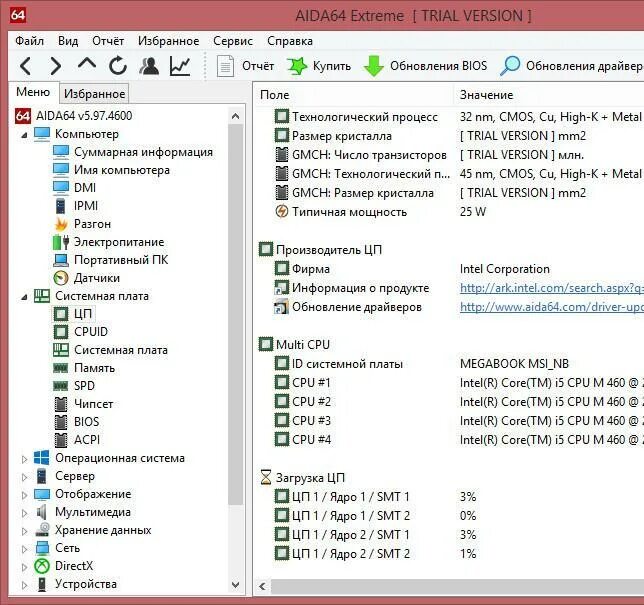Viewport: 644px width, 605px height.
Task: Open the ark.intel.com product information link
Action: click(552, 288)
